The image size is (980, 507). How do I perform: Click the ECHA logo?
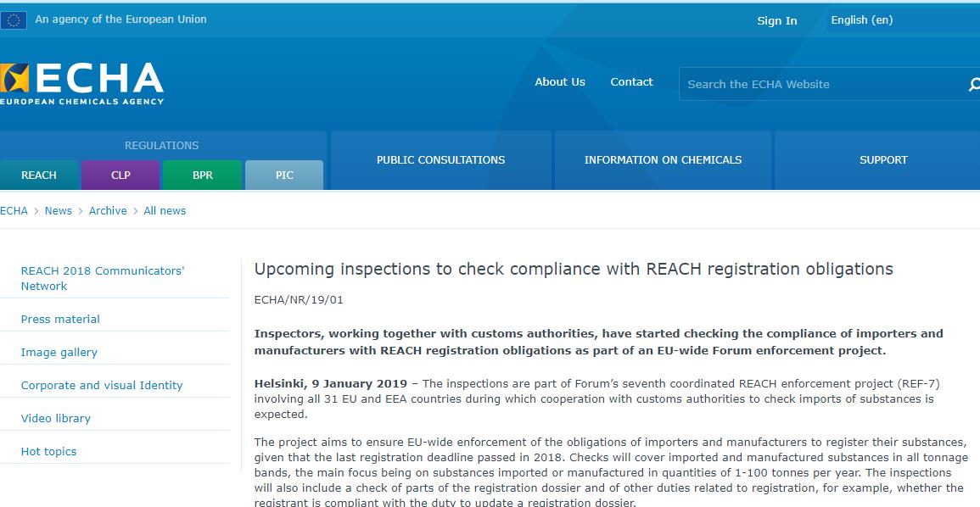click(82, 84)
